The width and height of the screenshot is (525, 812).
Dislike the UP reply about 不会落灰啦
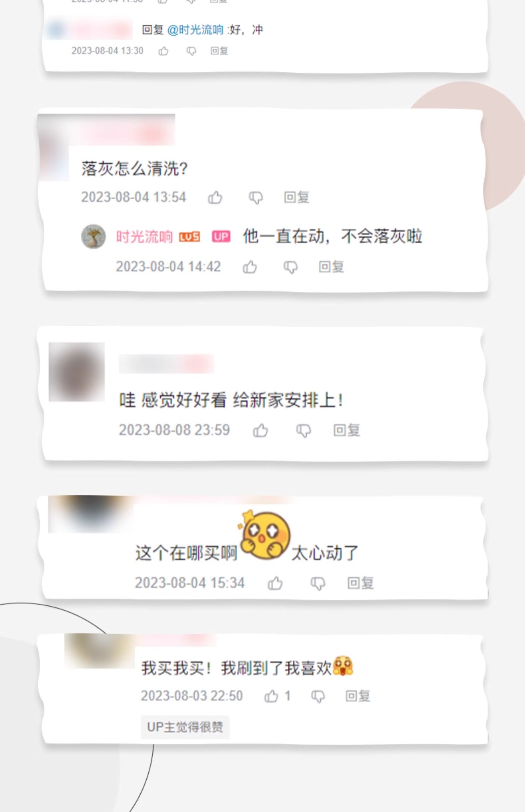click(290, 268)
